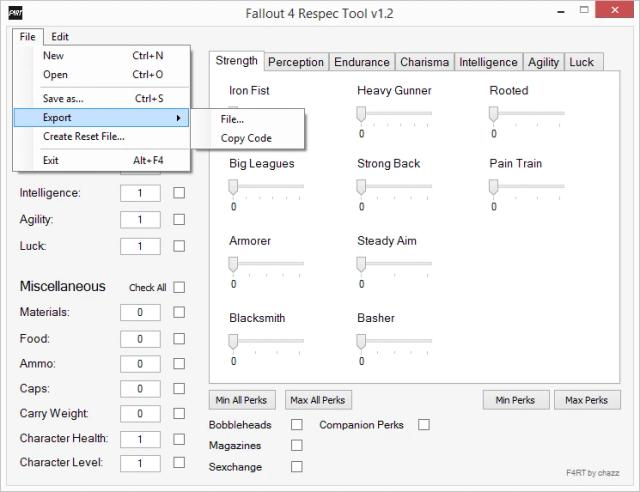640x492 pixels.
Task: Toggle the Materials checkbox
Action: click(x=179, y=312)
